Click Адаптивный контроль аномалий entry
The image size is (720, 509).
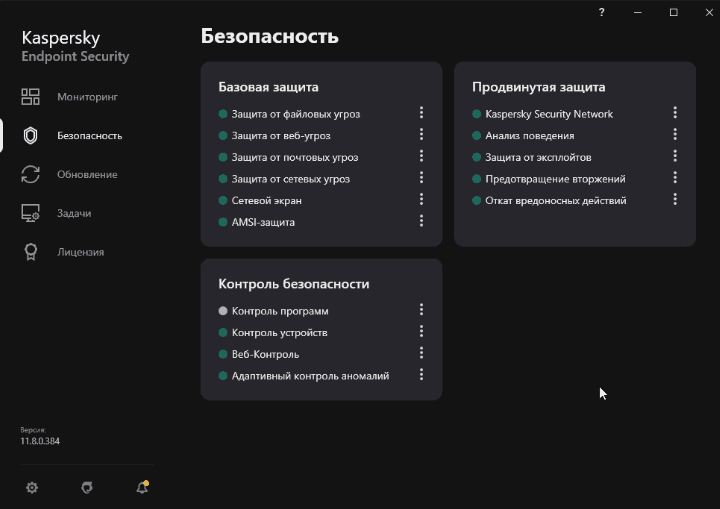(310, 376)
